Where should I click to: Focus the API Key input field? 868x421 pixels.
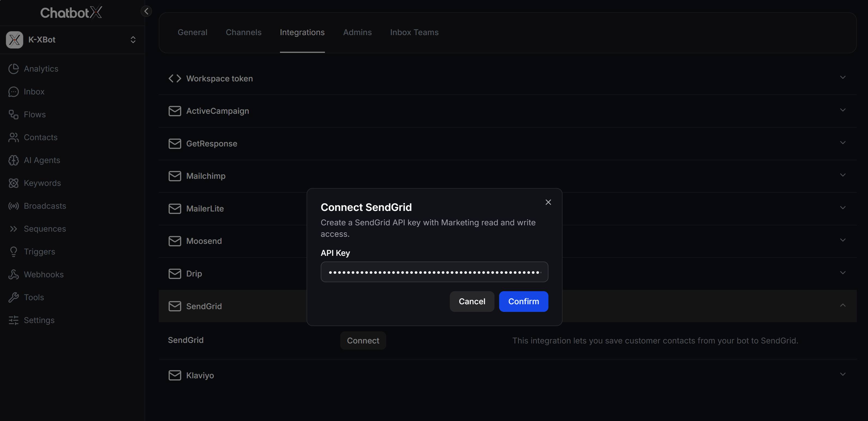[x=434, y=272]
